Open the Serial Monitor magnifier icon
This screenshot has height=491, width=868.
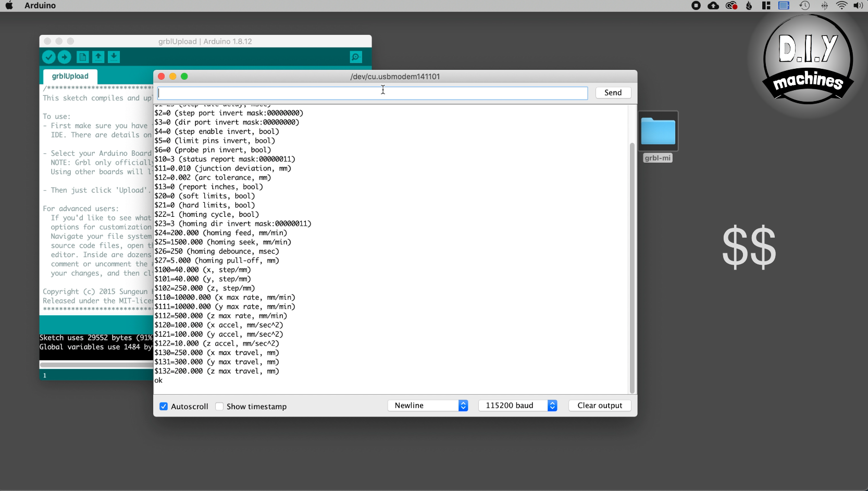click(x=356, y=57)
